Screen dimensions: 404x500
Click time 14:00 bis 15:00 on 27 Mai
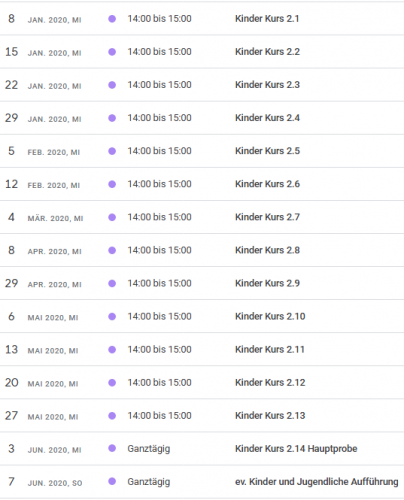(x=159, y=416)
